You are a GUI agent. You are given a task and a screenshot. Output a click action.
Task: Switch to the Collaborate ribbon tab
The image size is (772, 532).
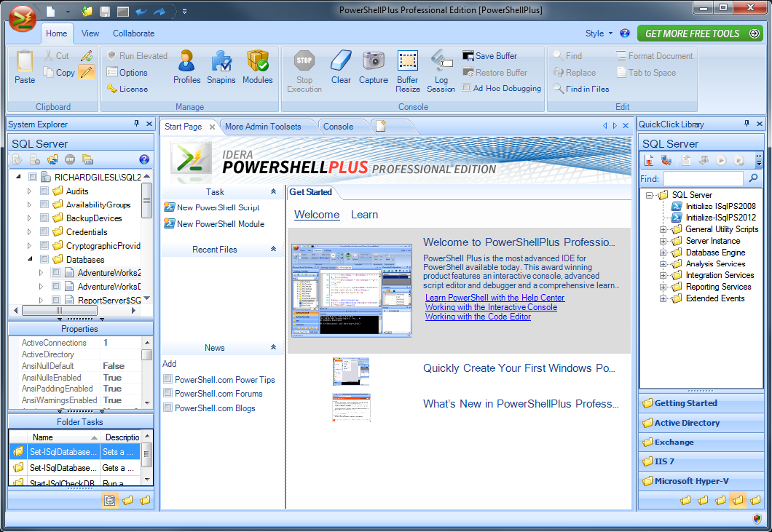[133, 33]
